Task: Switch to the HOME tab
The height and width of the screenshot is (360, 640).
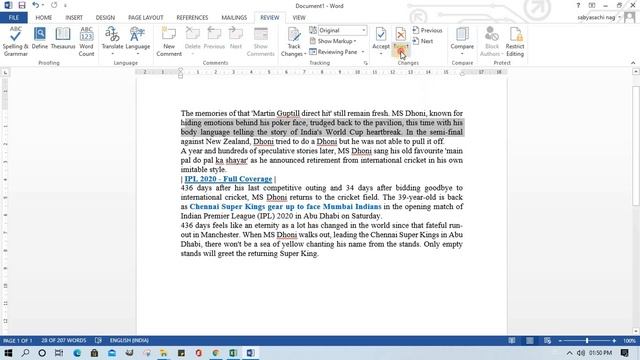Action: pos(44,18)
